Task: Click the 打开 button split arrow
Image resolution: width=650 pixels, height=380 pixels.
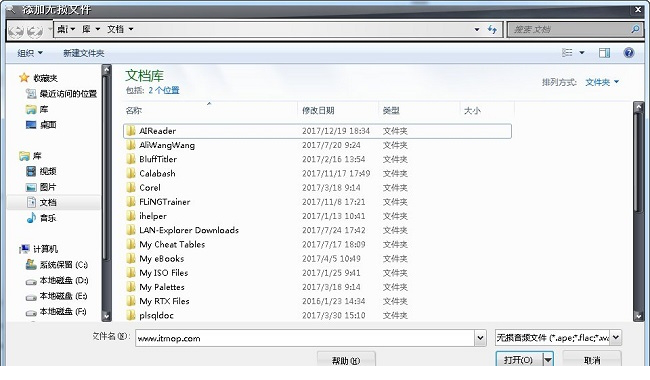Action: [548, 360]
